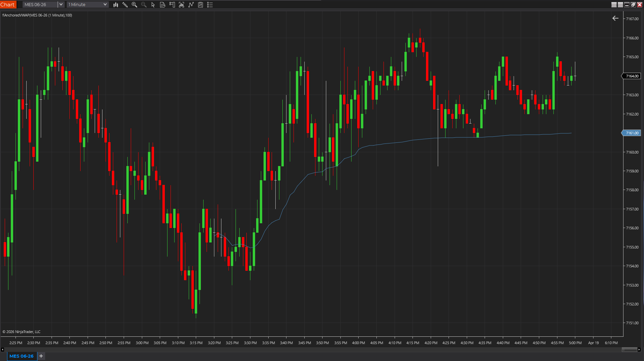644x361 pixels.
Task: Toggle the crosshair cursor mode
Action: (x=191, y=5)
